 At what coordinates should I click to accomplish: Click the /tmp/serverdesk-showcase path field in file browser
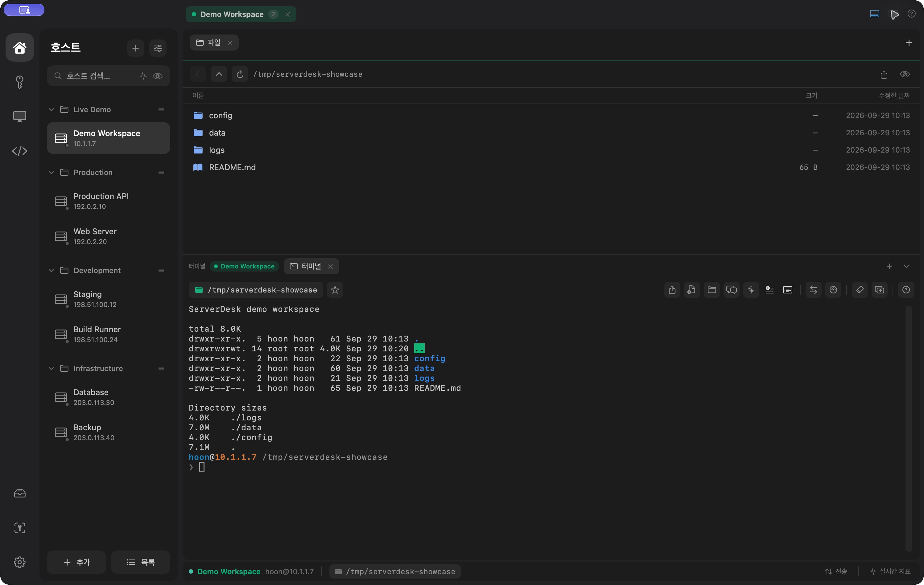pyautogui.click(x=308, y=74)
